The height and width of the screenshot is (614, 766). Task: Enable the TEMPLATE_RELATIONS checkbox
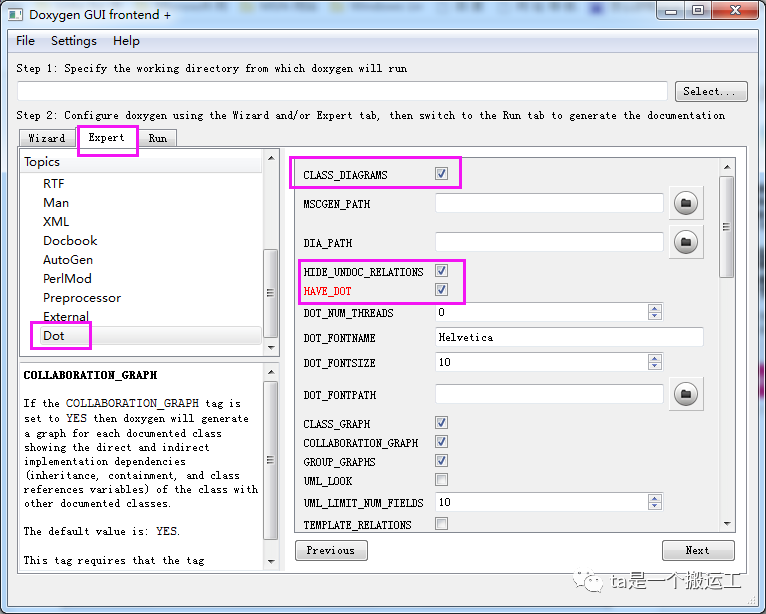tap(442, 524)
